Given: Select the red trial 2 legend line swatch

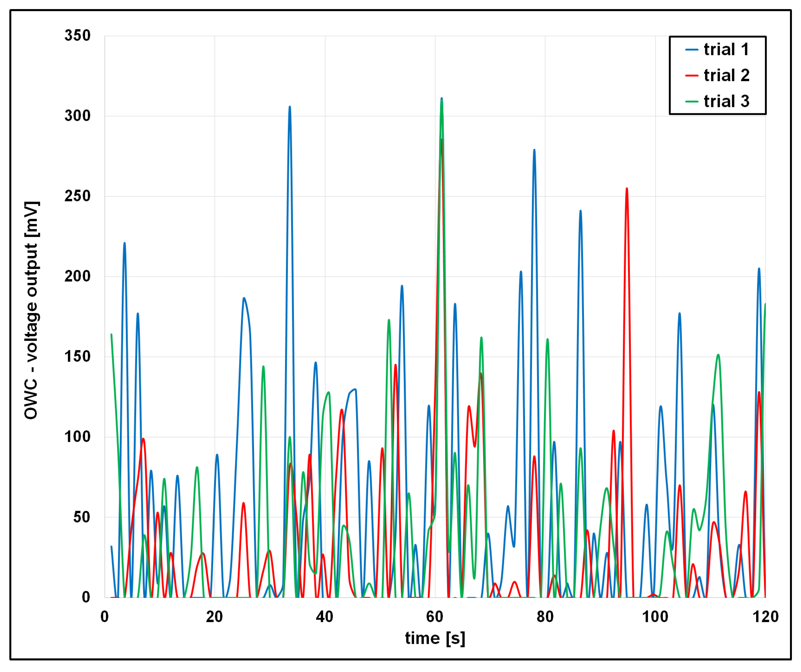Looking at the screenshot, I should click(x=692, y=76).
